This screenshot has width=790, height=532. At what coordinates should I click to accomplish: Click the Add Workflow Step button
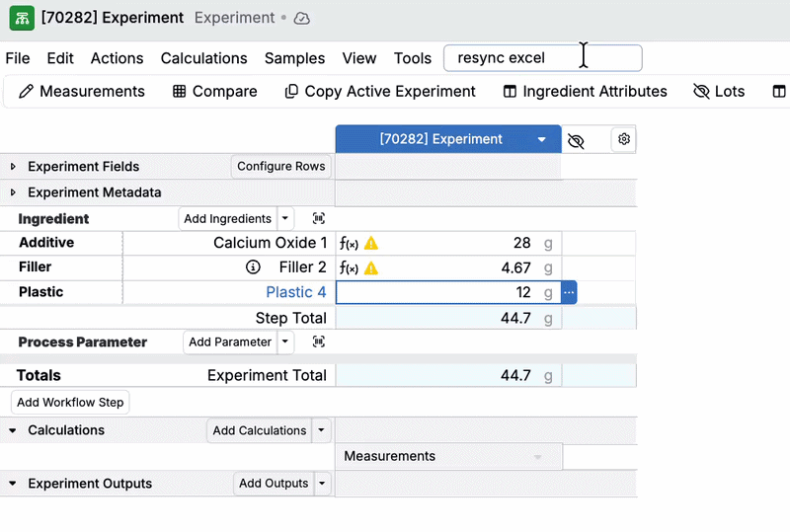[70, 403]
